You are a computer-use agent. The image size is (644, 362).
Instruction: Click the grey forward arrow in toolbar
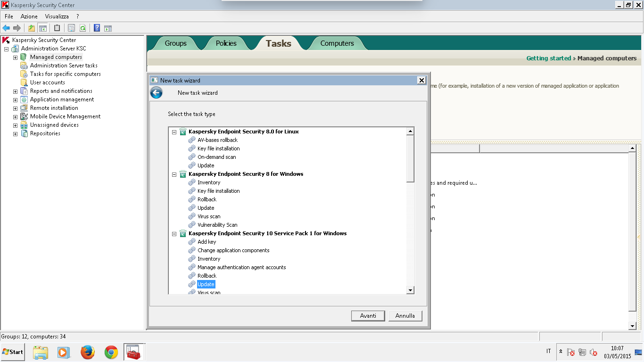[x=17, y=28]
